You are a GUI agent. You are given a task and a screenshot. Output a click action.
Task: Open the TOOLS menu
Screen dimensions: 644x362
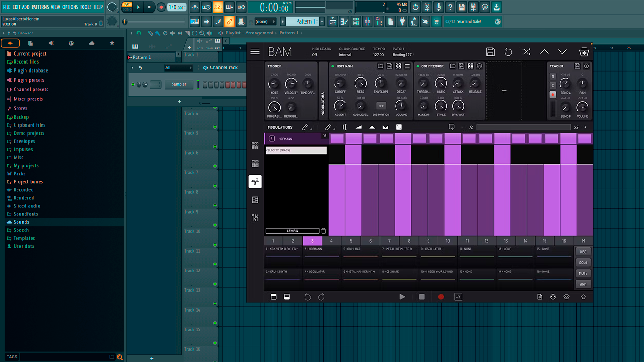click(86, 7)
